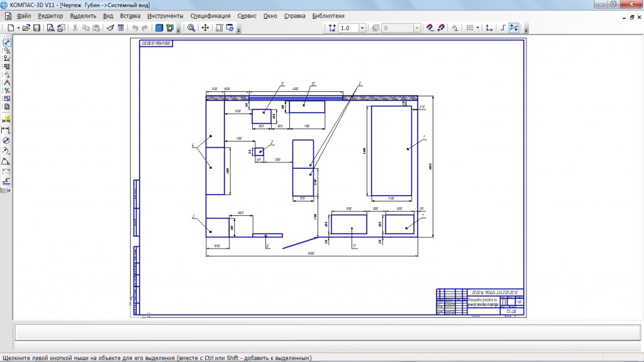
Task: Toggle Orthogonal drawing mode icon
Action: [x=502, y=28]
